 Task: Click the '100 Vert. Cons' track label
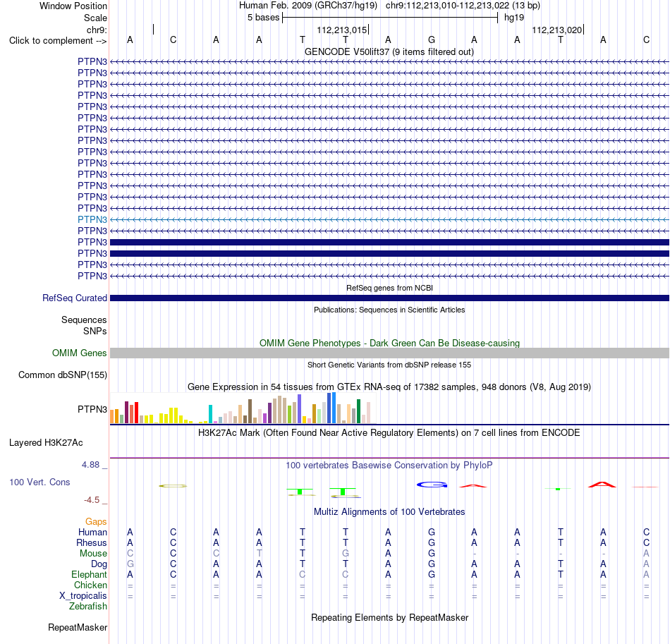[x=39, y=482]
